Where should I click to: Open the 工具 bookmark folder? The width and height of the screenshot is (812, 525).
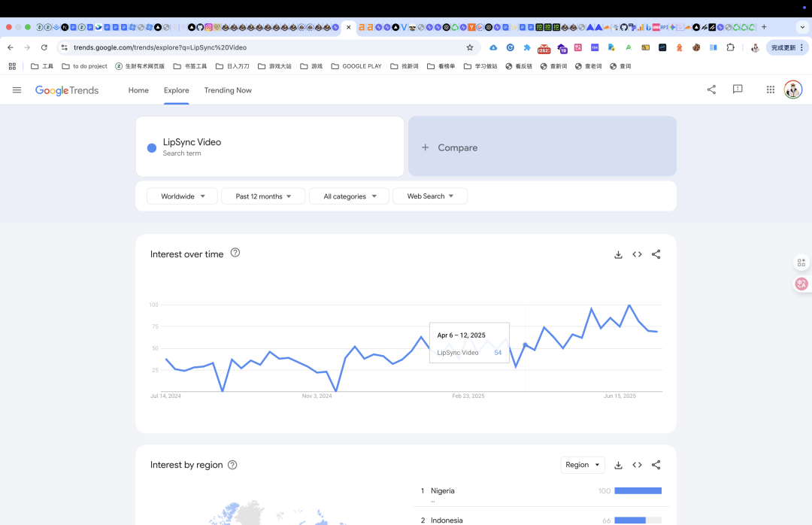click(x=42, y=66)
